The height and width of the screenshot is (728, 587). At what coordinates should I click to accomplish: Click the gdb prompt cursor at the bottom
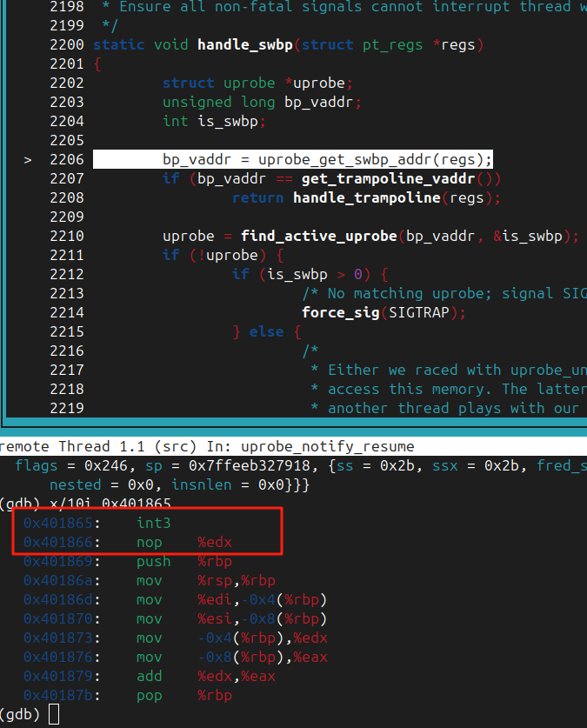(x=54, y=715)
